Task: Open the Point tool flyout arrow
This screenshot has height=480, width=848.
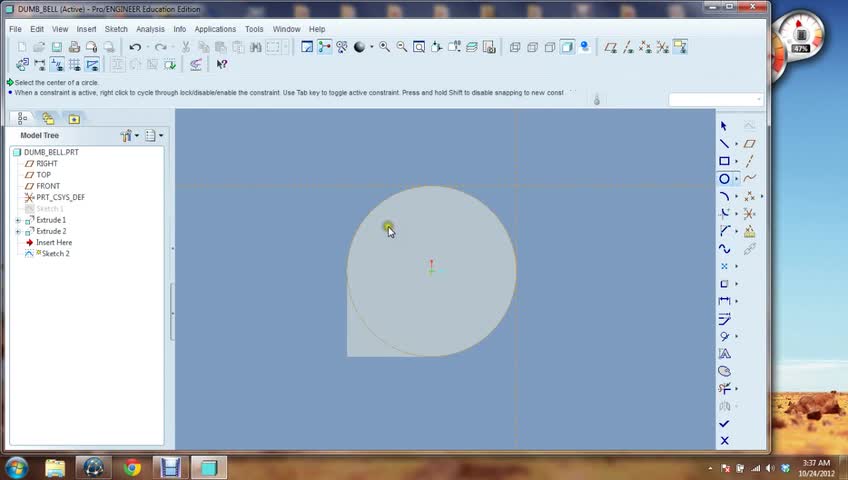Action: coord(737,266)
